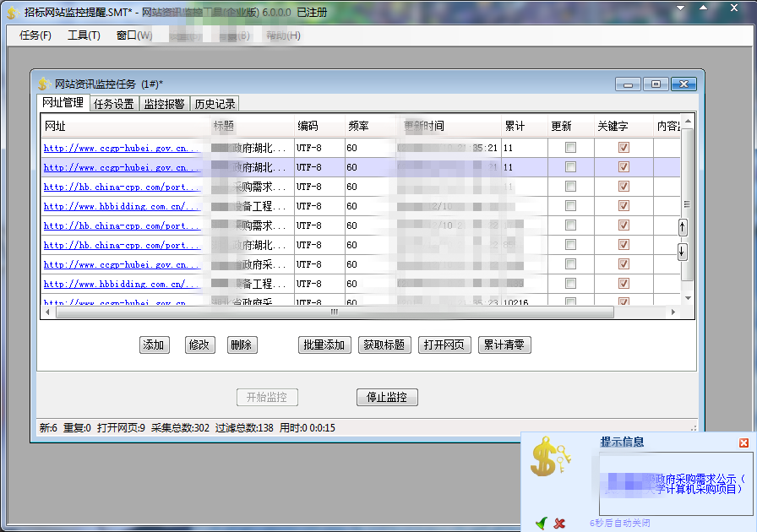Open the 帮助(H) menu
The image size is (757, 532).
283,35
